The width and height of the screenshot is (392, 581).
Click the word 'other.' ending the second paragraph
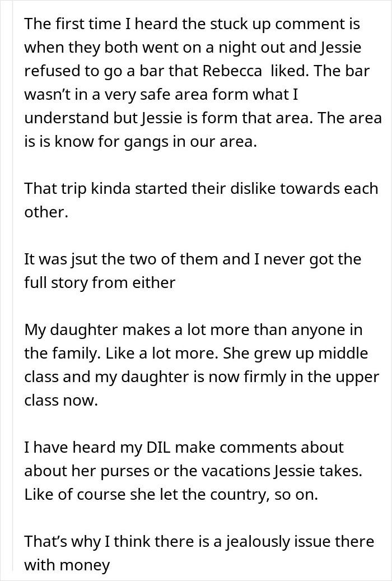pos(46,212)
